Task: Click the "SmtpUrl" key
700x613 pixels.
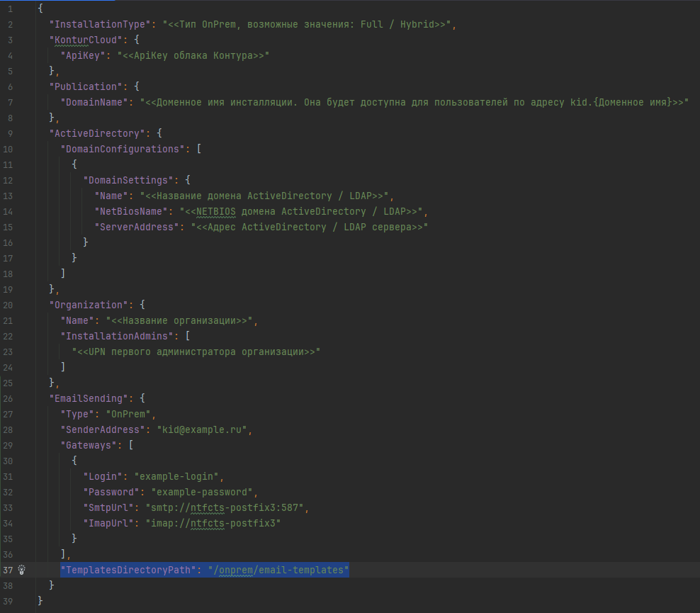Action: coord(108,507)
